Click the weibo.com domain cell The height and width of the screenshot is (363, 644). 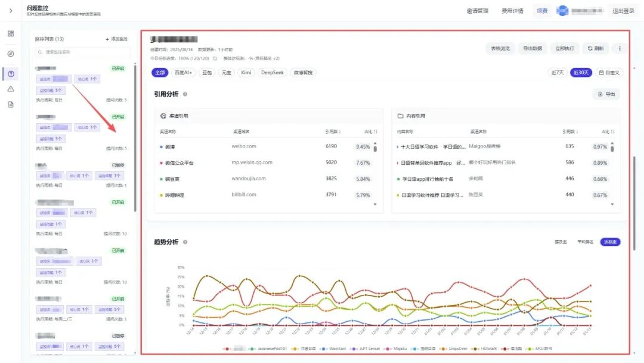[x=243, y=146]
